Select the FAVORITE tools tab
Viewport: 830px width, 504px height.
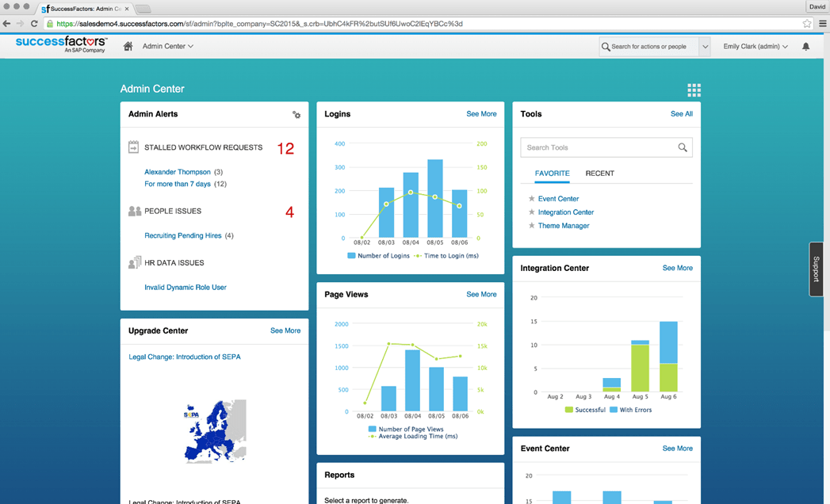coord(552,174)
